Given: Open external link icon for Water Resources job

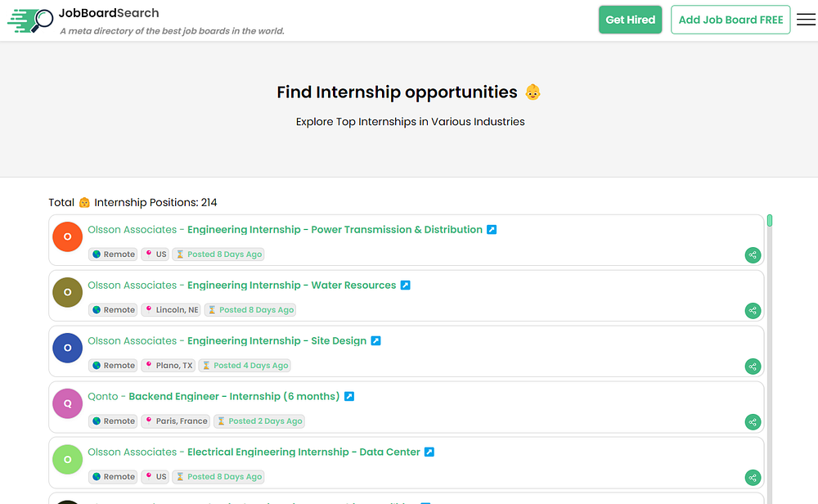Looking at the screenshot, I should (405, 286).
